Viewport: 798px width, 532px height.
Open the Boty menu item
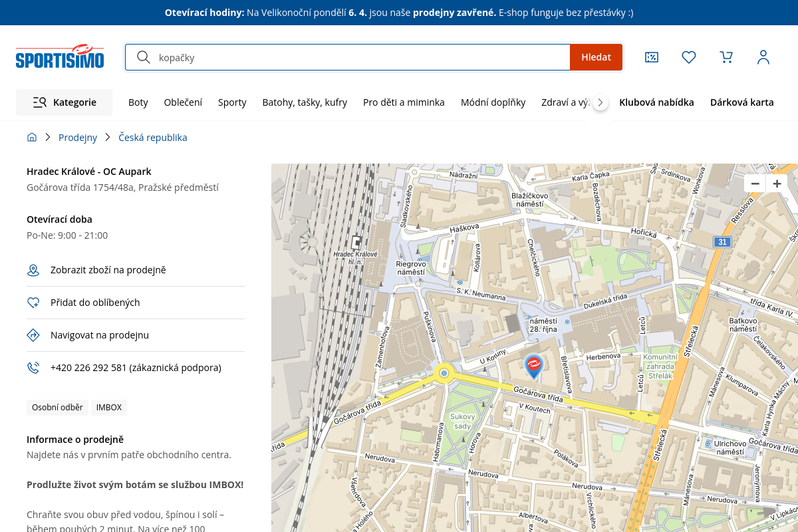138,102
